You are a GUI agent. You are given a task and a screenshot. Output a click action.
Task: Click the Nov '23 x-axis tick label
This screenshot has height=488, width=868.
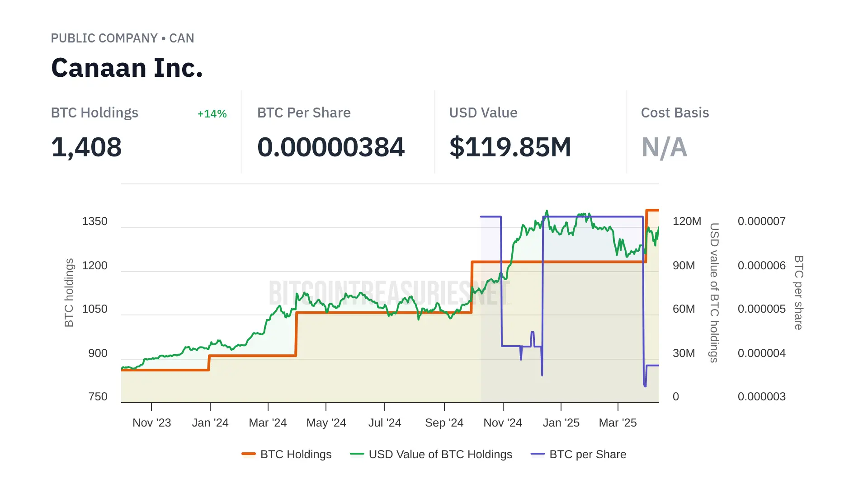click(151, 422)
